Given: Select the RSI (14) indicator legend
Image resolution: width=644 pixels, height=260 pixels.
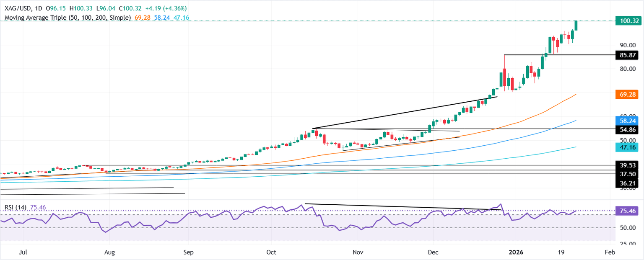Looking at the screenshot, I should click(x=15, y=206).
